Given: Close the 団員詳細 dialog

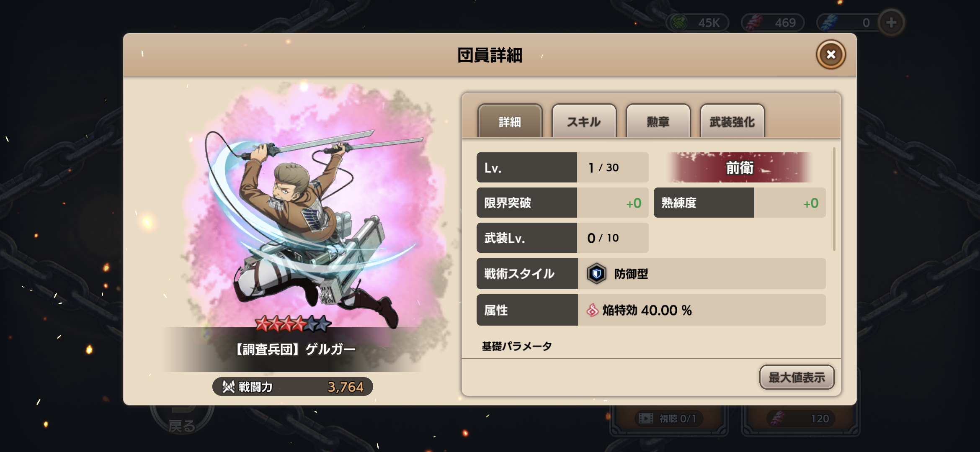Looking at the screenshot, I should 831,54.
